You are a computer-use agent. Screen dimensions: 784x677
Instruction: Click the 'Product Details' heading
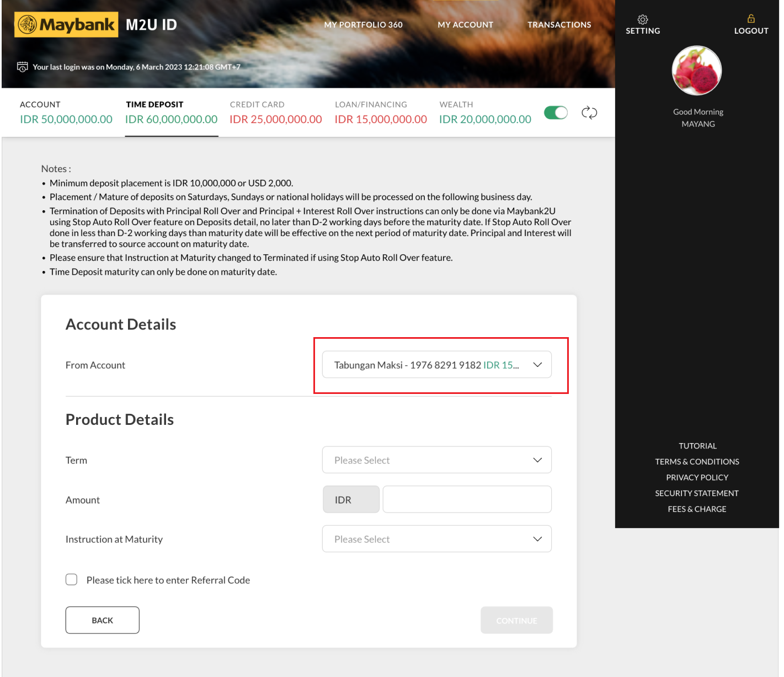pyautogui.click(x=120, y=419)
